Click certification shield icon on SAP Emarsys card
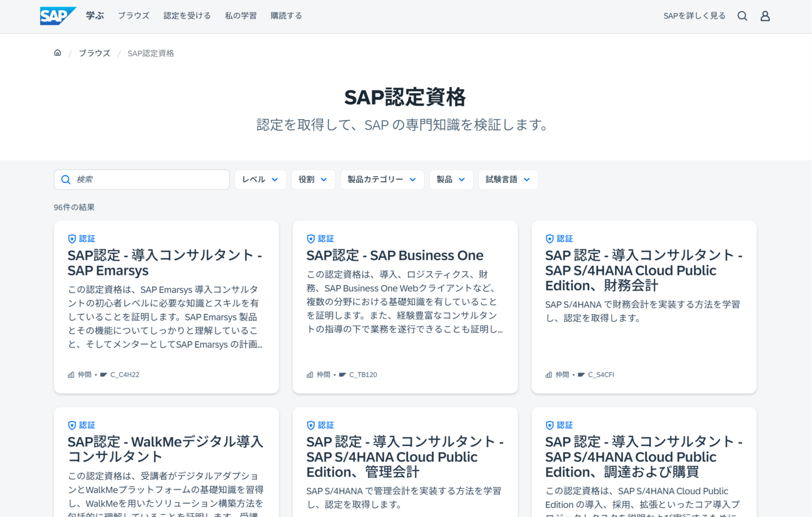The height and width of the screenshot is (517, 812). click(72, 239)
